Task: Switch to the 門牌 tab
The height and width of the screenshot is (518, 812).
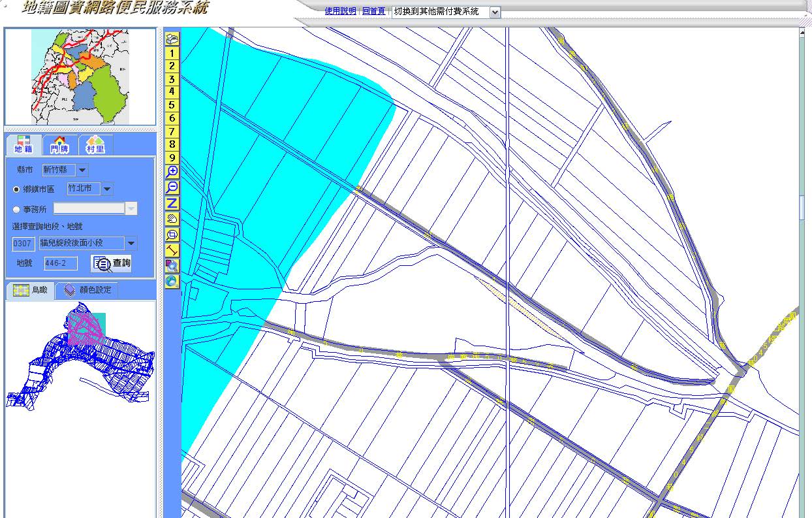Action: click(x=60, y=146)
